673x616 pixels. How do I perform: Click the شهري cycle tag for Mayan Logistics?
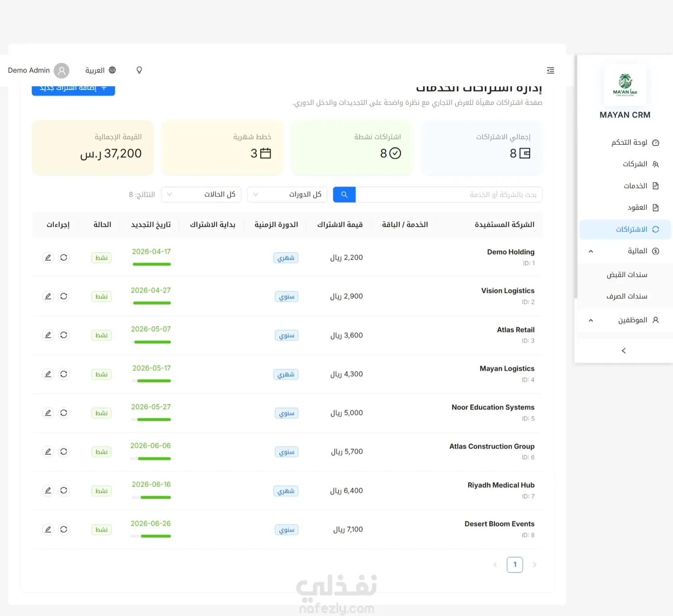(286, 374)
